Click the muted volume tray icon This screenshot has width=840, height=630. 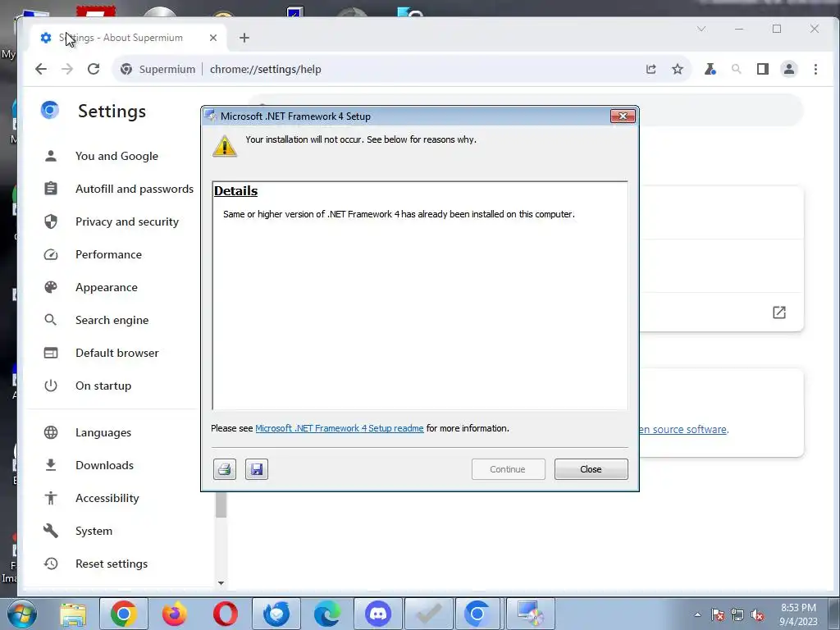757,614
